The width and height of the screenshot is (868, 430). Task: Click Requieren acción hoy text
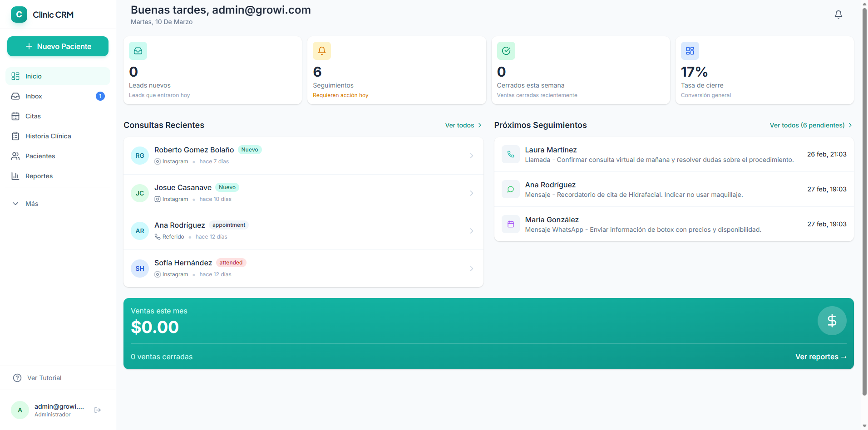pos(340,95)
